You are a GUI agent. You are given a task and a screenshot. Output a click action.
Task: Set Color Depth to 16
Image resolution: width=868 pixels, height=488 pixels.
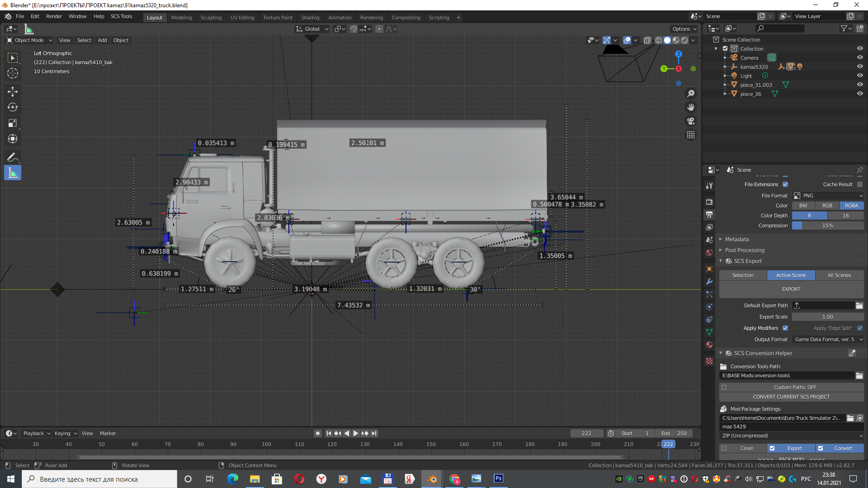[845, 216]
